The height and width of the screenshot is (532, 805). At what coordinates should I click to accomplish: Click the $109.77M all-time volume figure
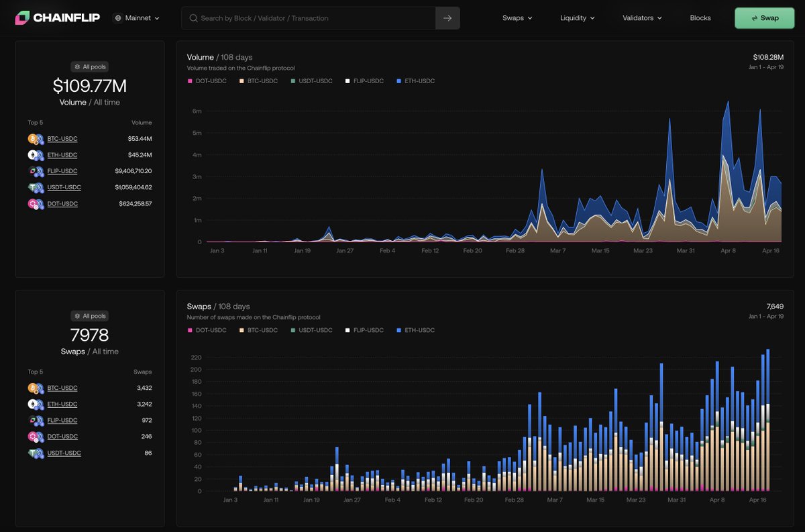90,86
